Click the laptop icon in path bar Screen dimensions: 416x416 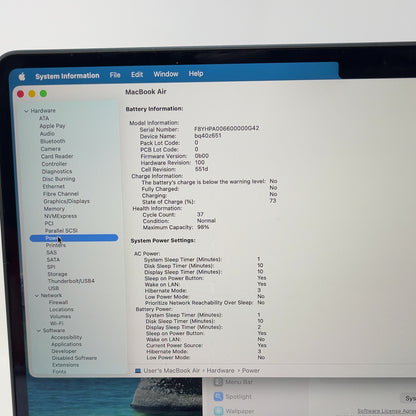pyautogui.click(x=138, y=371)
